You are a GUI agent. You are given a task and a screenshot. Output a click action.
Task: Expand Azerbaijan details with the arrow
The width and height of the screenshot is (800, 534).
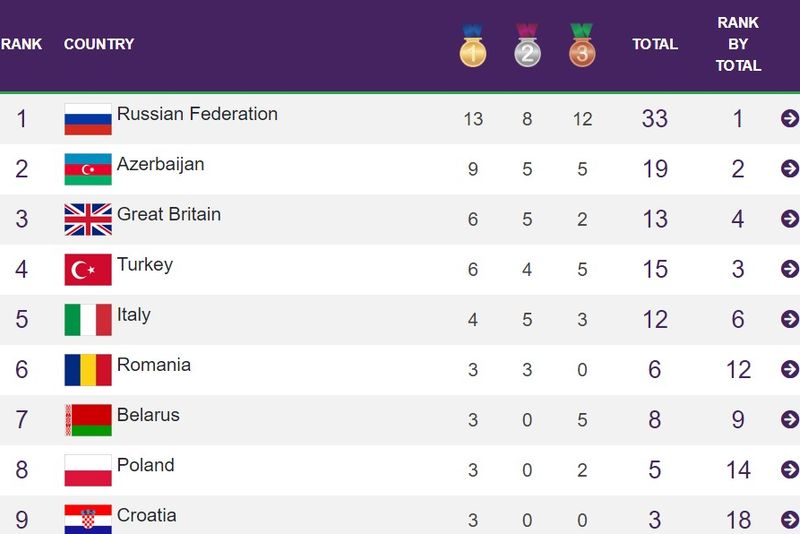pyautogui.click(x=790, y=169)
